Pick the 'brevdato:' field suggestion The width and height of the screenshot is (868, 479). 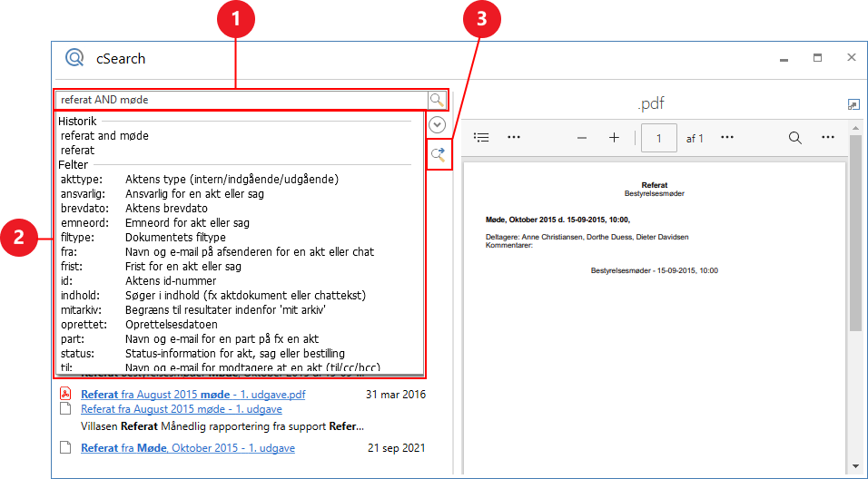(x=82, y=208)
